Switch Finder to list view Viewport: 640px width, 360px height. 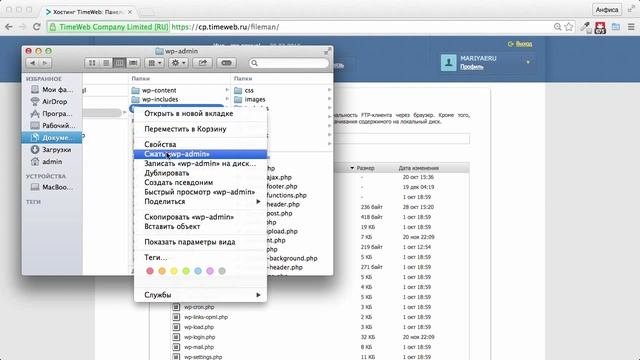106,63
